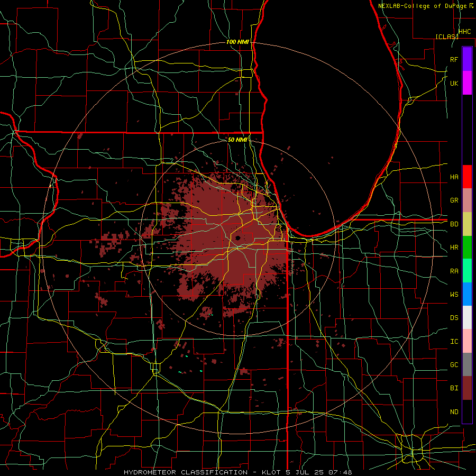Image resolution: width=476 pixels, height=476 pixels.
Task: Click the RF purple legend swatch
Action: pos(467,59)
